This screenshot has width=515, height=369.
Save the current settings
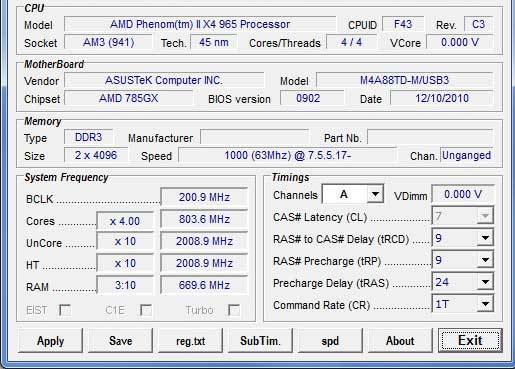tap(120, 341)
